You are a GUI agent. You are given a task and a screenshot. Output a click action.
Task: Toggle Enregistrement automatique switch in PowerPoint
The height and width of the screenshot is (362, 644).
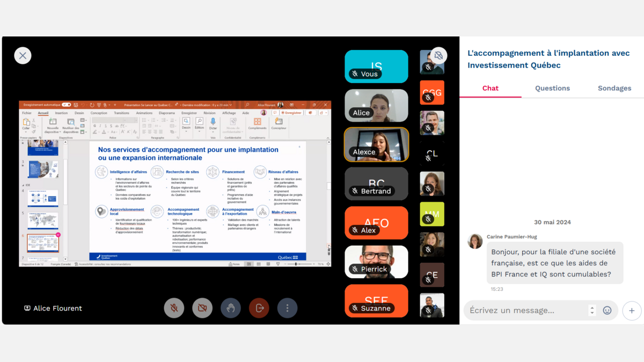[66, 105]
